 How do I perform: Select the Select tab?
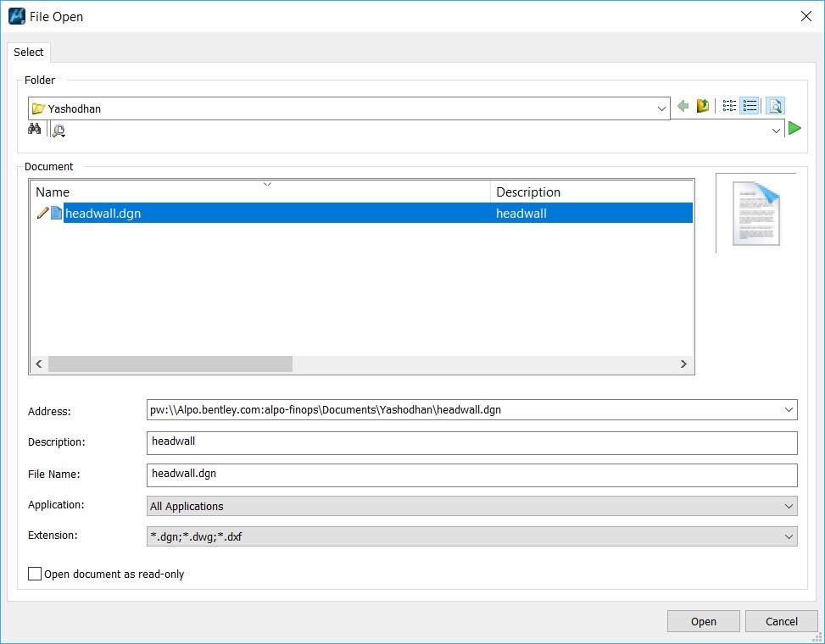28,52
